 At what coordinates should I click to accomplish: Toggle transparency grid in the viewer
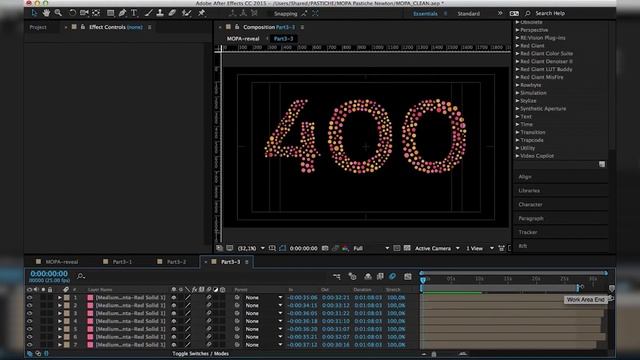click(x=407, y=248)
